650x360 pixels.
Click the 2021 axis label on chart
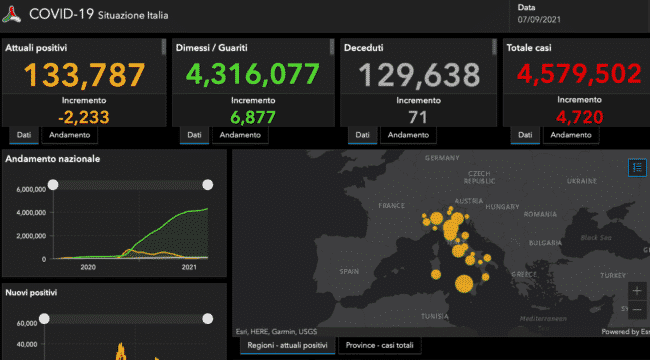click(x=189, y=268)
